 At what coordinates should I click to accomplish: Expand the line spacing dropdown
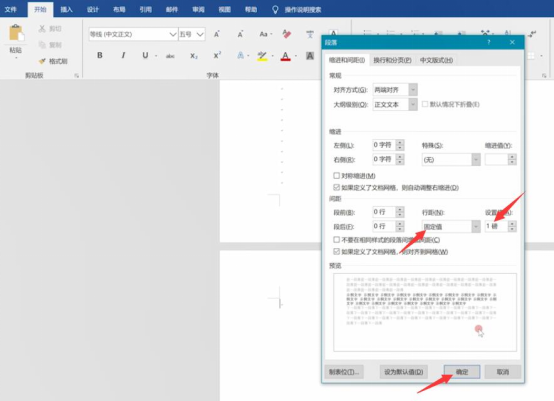476,226
